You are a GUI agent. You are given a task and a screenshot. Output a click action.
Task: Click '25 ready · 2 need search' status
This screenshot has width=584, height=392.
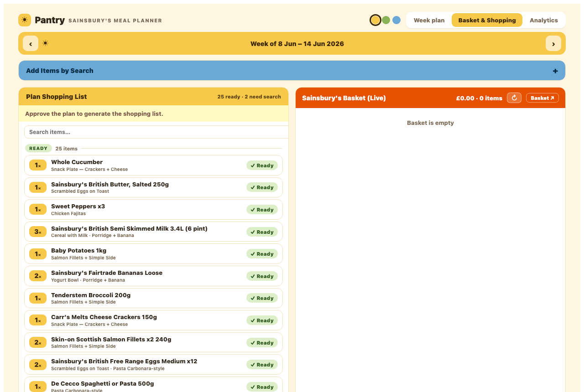pos(249,97)
